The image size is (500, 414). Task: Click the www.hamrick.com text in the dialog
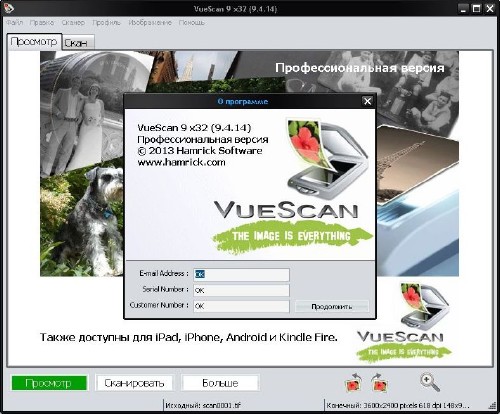[x=181, y=162]
